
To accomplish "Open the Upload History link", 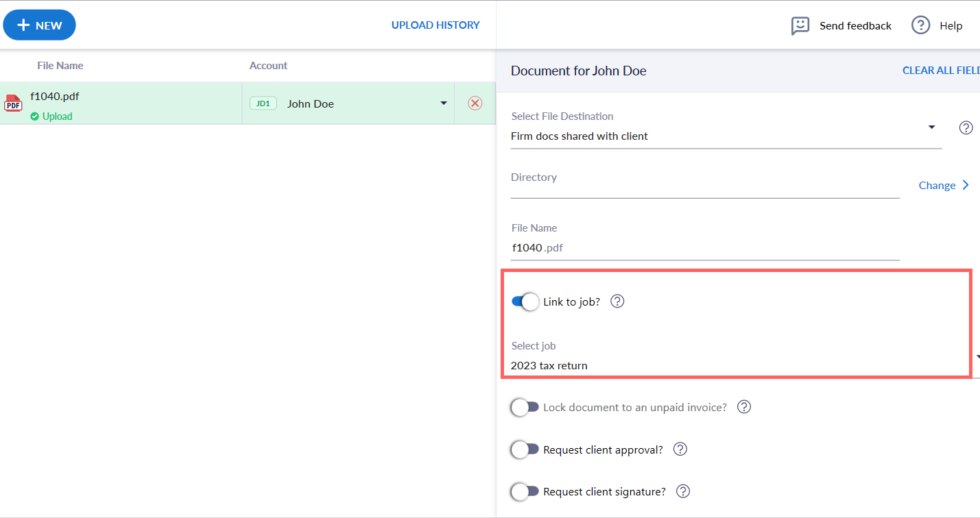I will point(435,25).
